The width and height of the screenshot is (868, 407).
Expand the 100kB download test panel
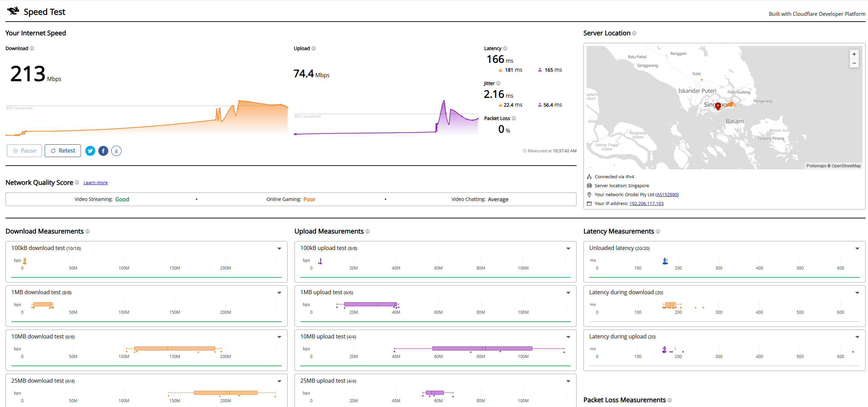click(279, 249)
